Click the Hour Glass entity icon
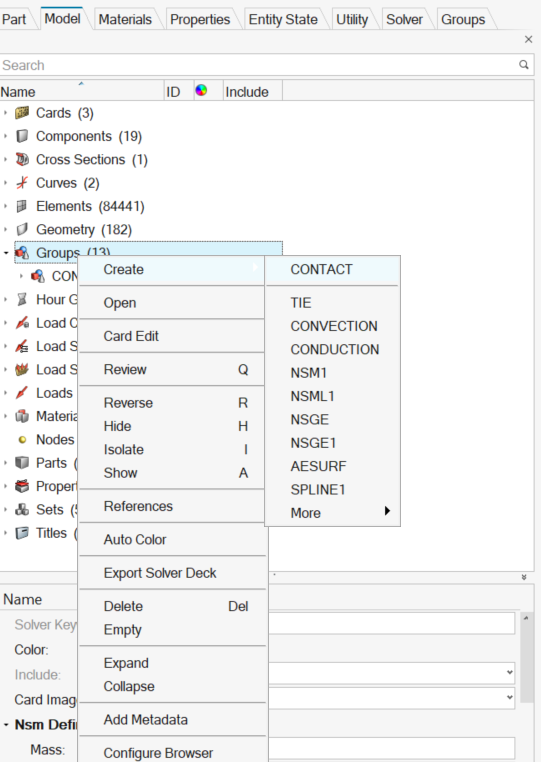The height and width of the screenshot is (762, 541). click(22, 299)
